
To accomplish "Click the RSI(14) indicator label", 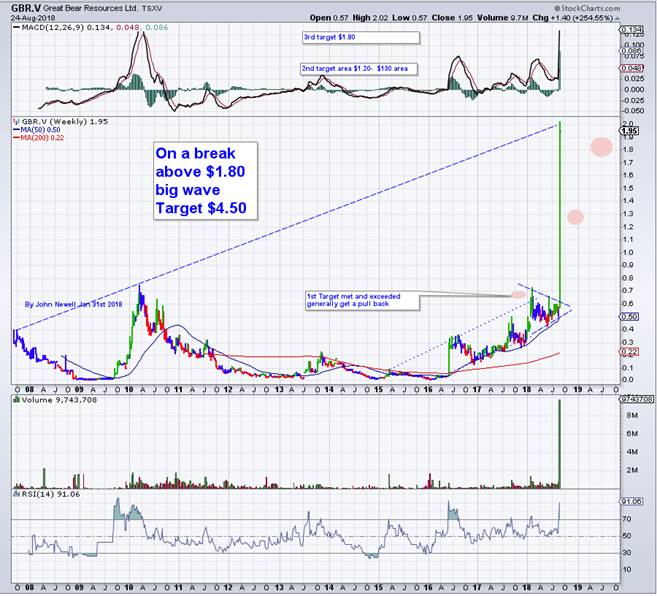I will [x=42, y=493].
